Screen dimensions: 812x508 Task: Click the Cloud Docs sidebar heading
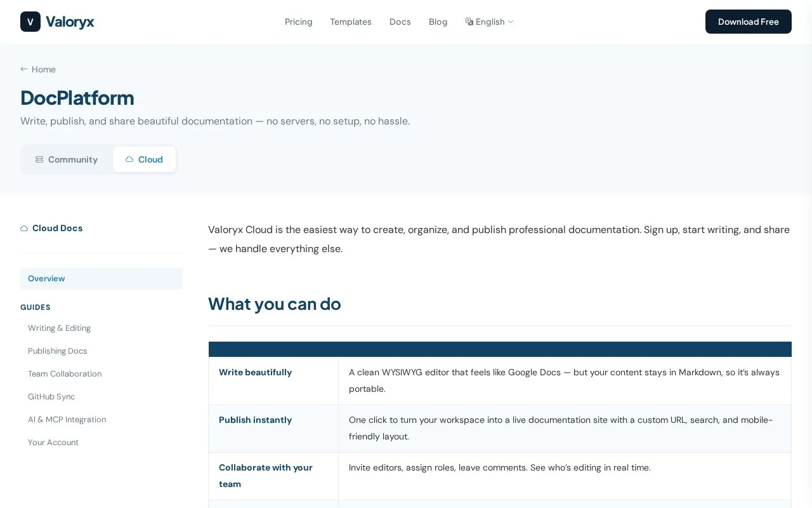(51, 228)
